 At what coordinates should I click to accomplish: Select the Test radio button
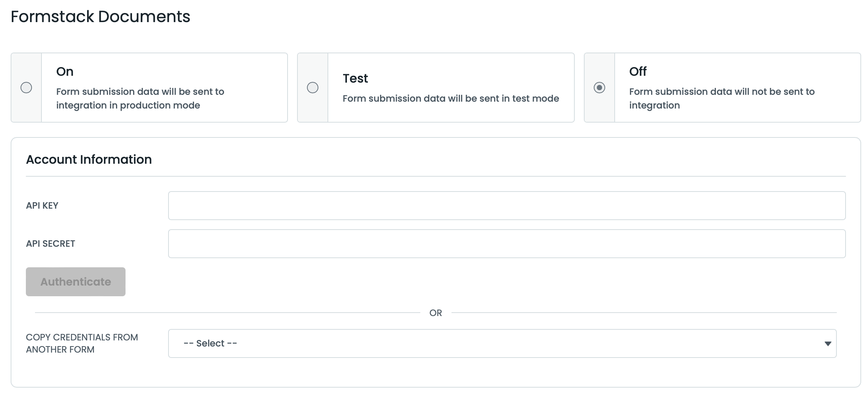pyautogui.click(x=313, y=88)
